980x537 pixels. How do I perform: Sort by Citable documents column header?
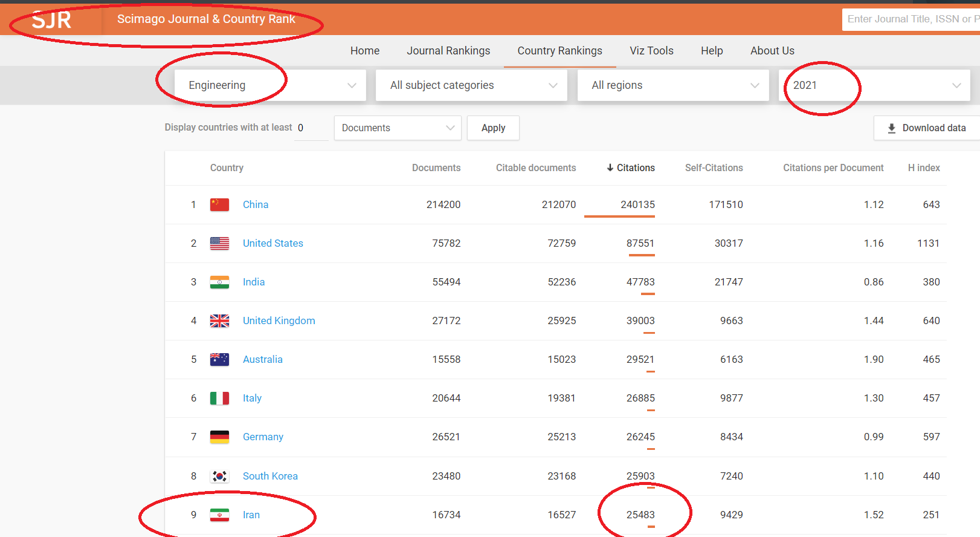tap(536, 168)
